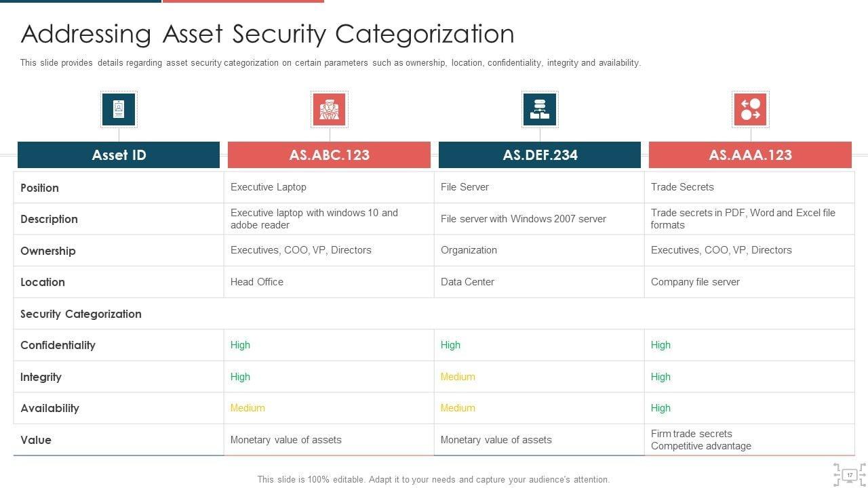The height and width of the screenshot is (488, 868).
Task: Click the Confidentiality row label
Action: pos(58,345)
